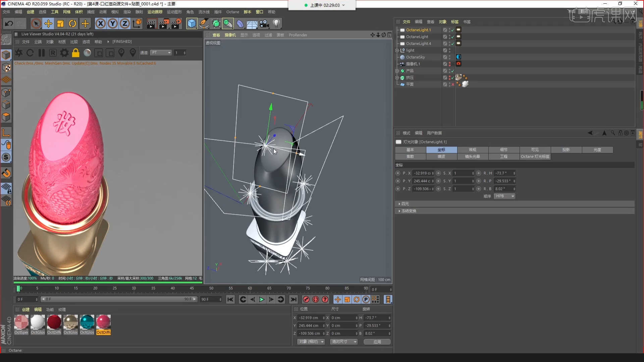Image resolution: width=644 pixels, height=362 pixels.
Task: Click Render View clapperboard icon
Action: pyautogui.click(x=152, y=23)
